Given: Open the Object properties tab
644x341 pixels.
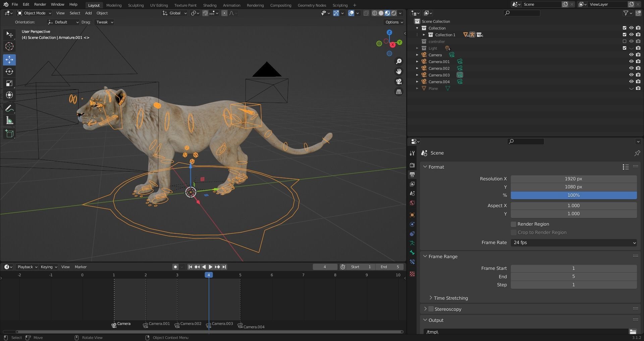Looking at the screenshot, I should (x=412, y=215).
